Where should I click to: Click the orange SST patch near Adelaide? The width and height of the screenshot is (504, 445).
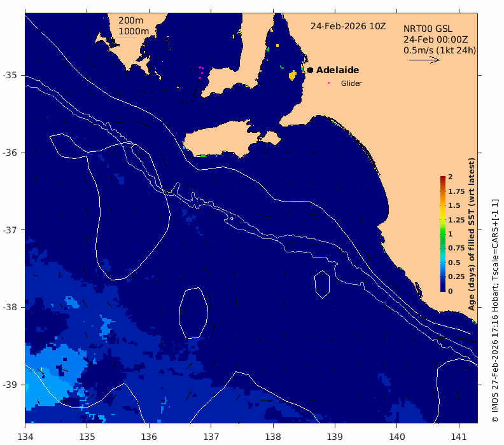(293, 76)
